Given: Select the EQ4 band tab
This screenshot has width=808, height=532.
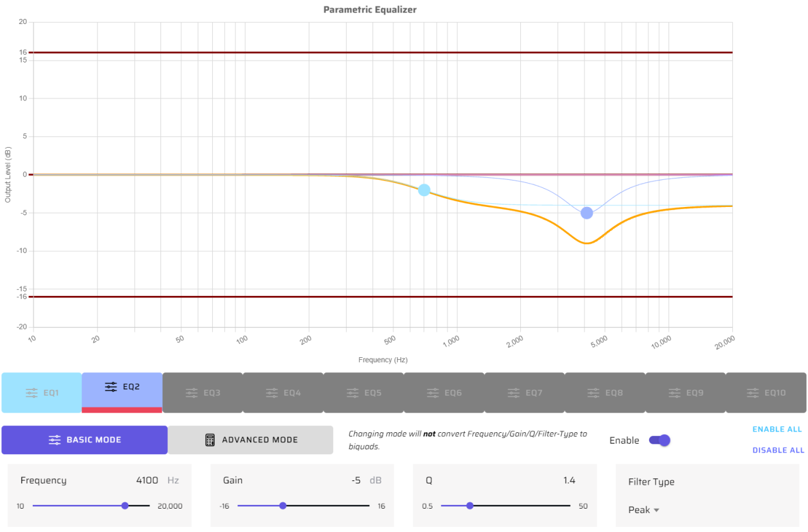Looking at the screenshot, I should click(x=283, y=393).
